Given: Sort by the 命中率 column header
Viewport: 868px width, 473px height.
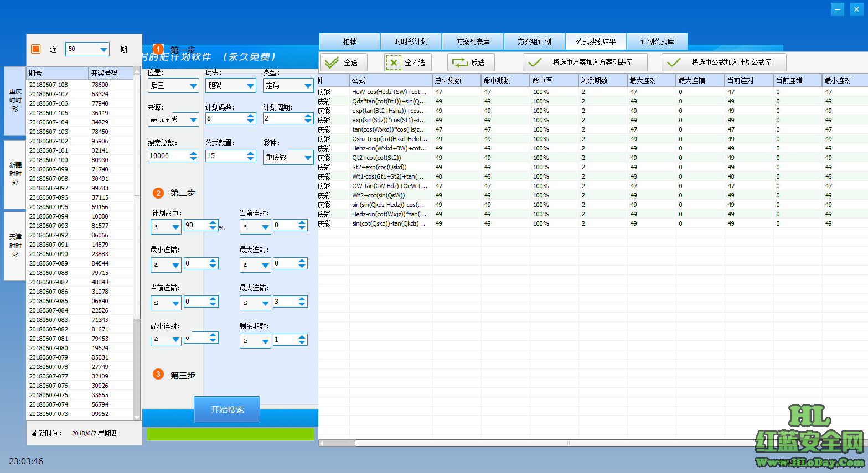Looking at the screenshot, I should point(554,80).
